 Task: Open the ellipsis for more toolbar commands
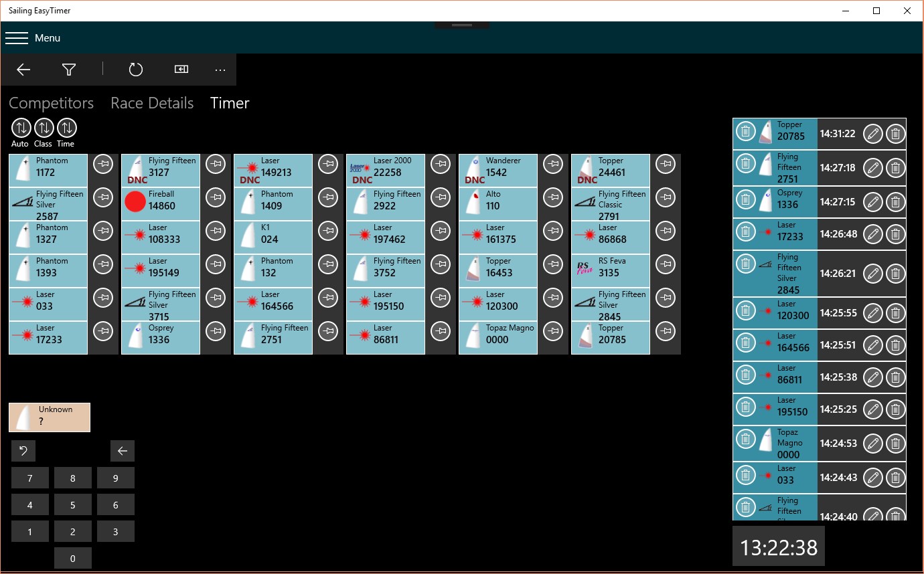coord(220,70)
